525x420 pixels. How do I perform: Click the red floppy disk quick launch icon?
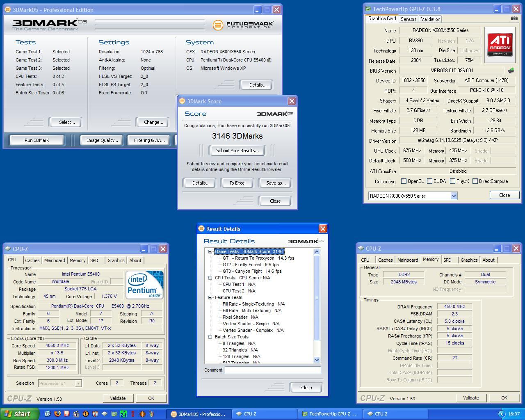(x=66, y=414)
